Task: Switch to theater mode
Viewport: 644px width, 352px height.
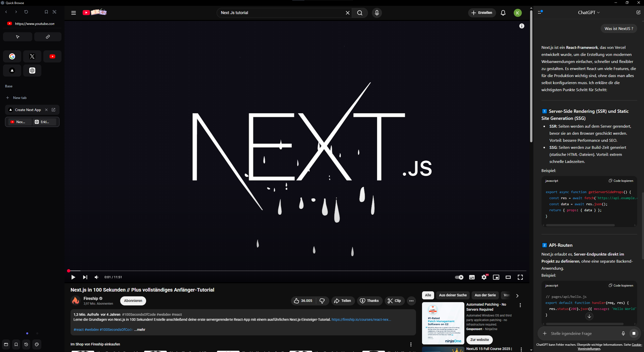Action: tap(508, 277)
